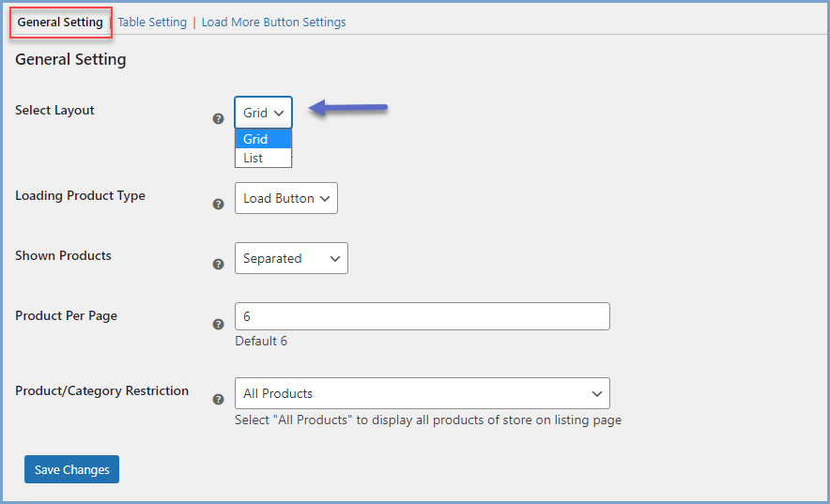The width and height of the screenshot is (830, 504).
Task: Choose List option in layout list
Action: click(x=263, y=158)
